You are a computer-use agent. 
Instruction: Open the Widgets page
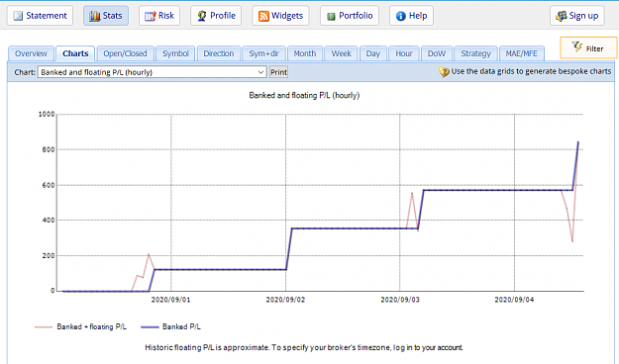pyautogui.click(x=280, y=16)
